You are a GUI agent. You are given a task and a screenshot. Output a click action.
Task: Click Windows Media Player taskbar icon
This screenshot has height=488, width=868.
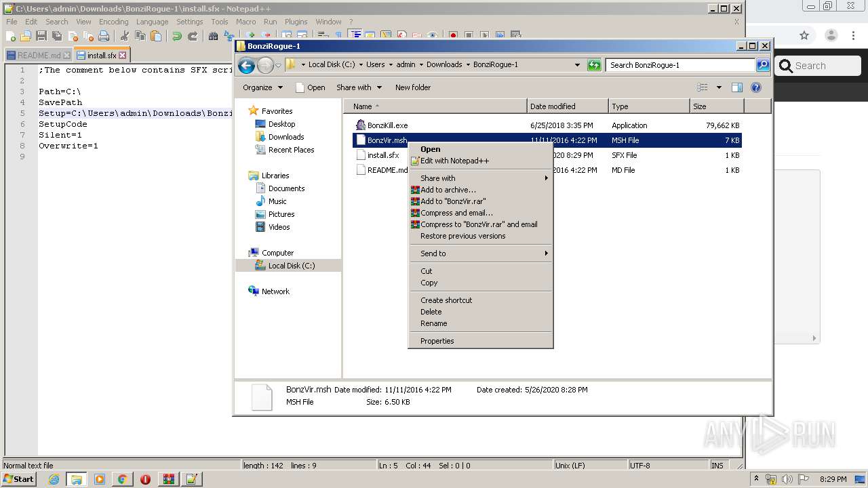click(100, 479)
